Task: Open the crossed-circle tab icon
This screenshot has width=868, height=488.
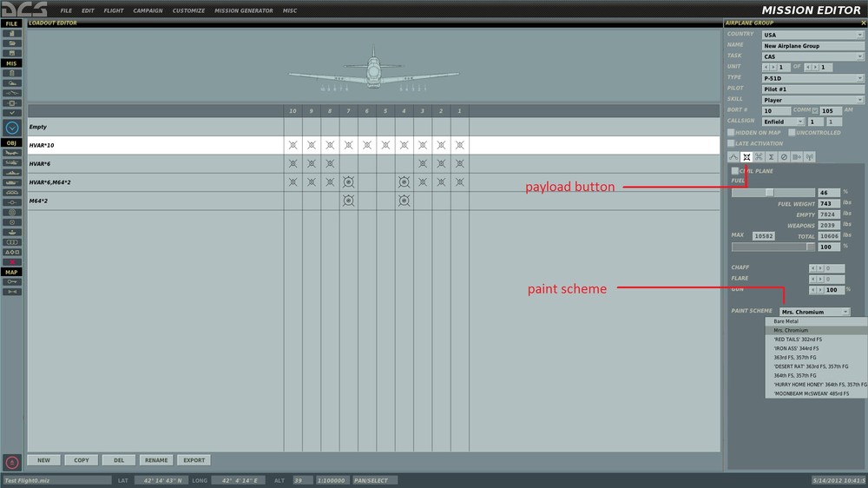Action: pyautogui.click(x=784, y=157)
